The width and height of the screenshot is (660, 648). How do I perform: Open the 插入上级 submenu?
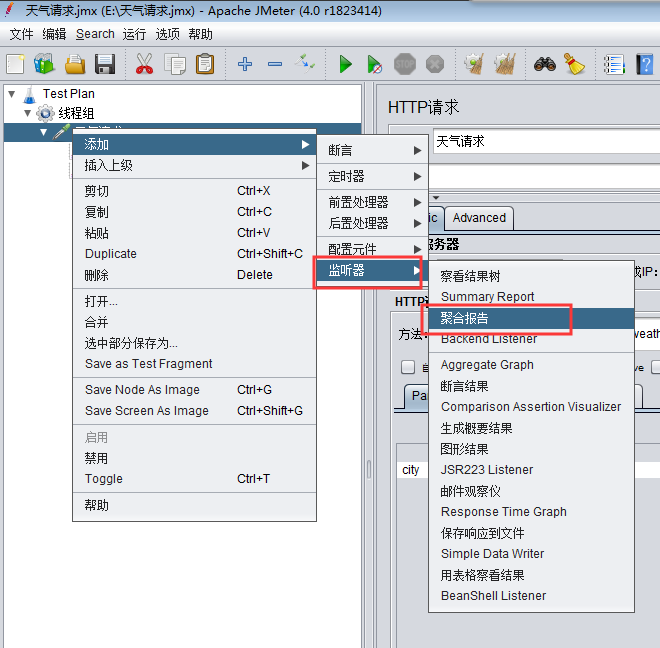(x=194, y=165)
